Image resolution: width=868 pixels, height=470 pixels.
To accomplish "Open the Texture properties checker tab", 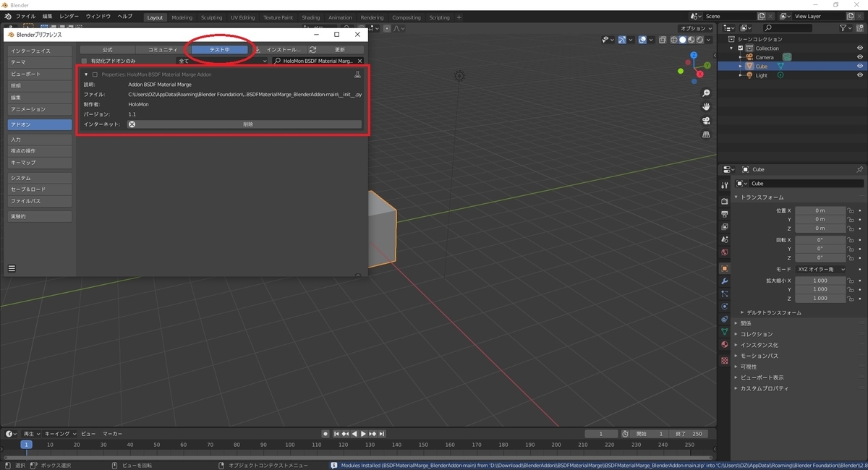I will pyautogui.click(x=724, y=360).
